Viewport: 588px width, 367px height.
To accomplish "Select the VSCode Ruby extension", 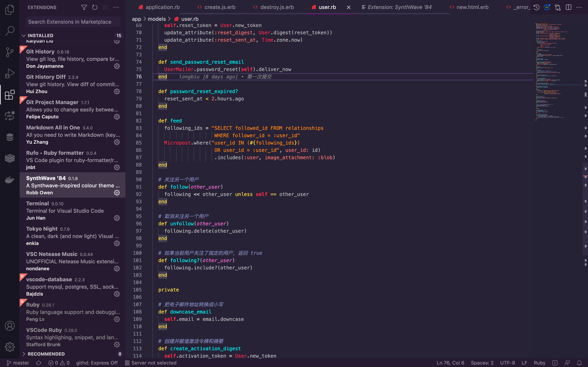I will [x=72, y=337].
